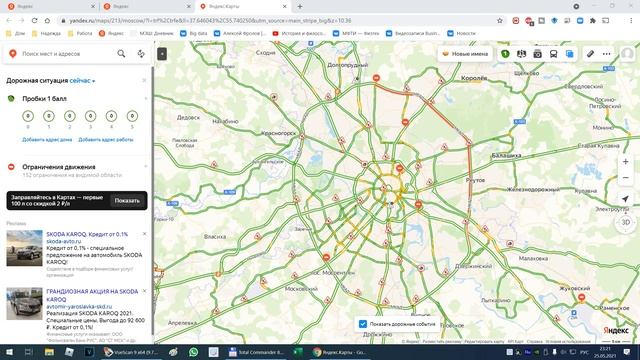Click 'Добавить адрес дома' link
The height and width of the screenshot is (360, 640).
coord(47,140)
